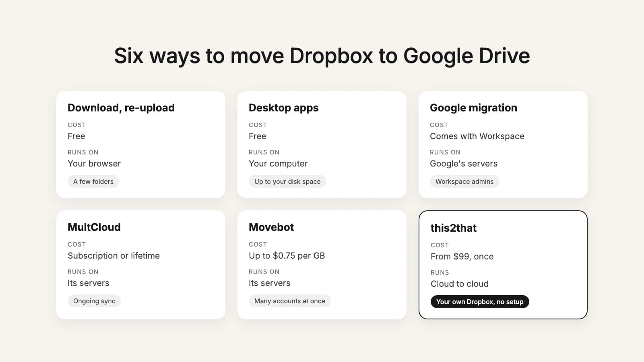Select 'Cloud to cloud' in this2that card

[460, 284]
